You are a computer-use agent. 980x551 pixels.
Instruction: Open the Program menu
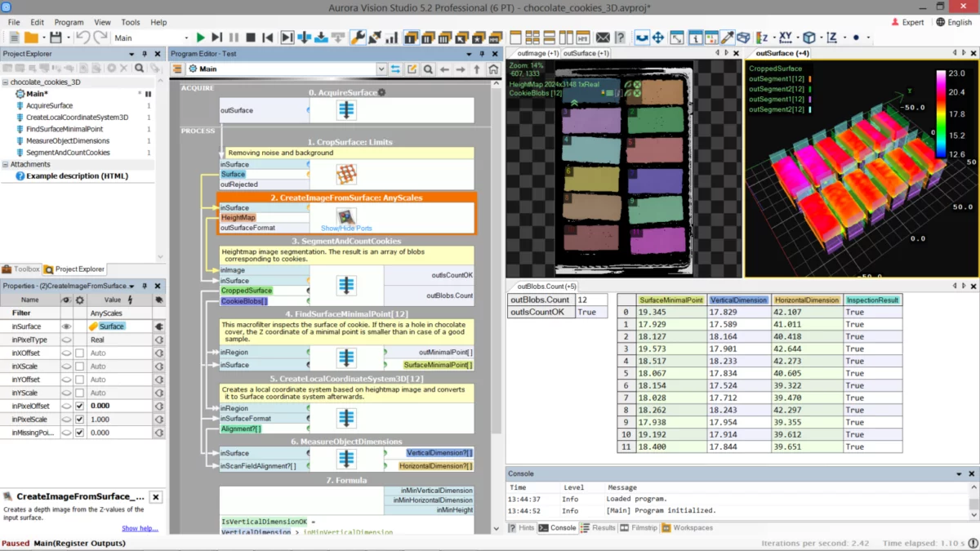[x=69, y=22]
